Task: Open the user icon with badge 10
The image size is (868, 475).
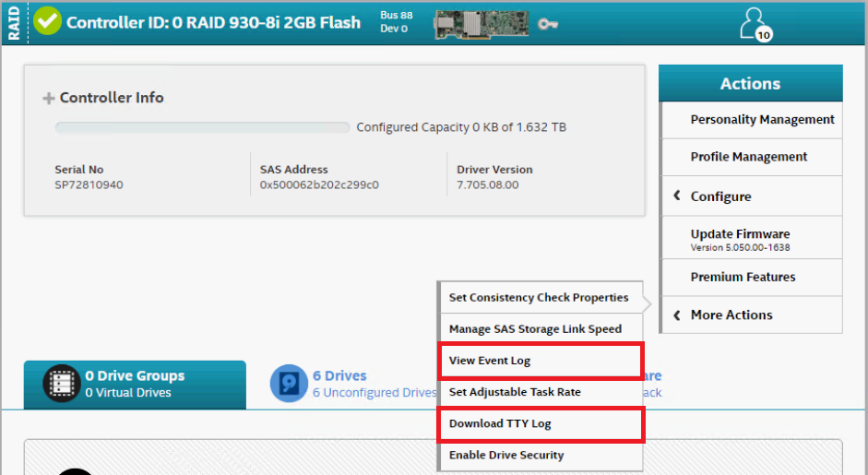Action: coord(755,24)
